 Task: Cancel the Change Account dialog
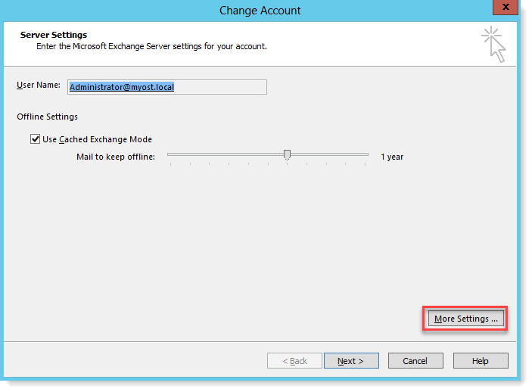(x=415, y=361)
